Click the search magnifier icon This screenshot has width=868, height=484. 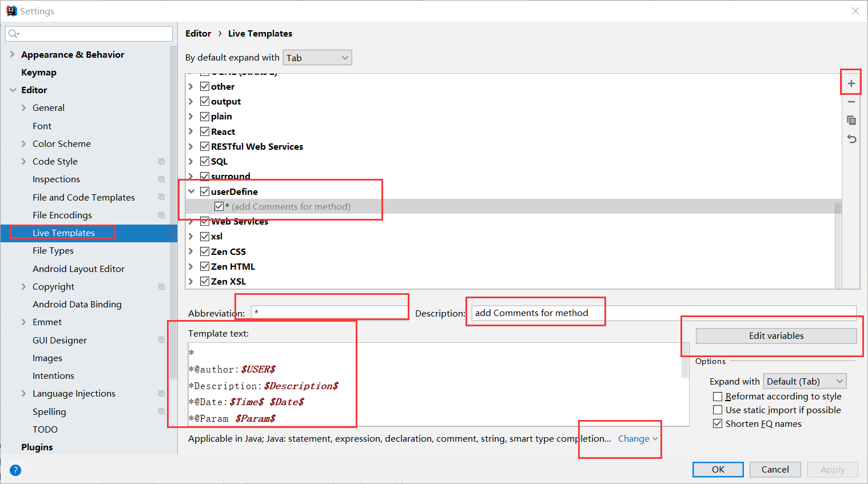pos(14,34)
